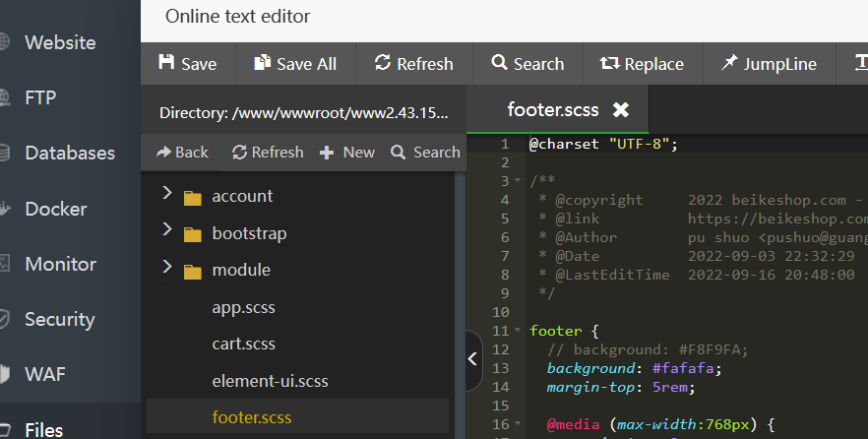Collapse the file sidebar with arrow handle
The height and width of the screenshot is (439, 868).
[473, 359]
